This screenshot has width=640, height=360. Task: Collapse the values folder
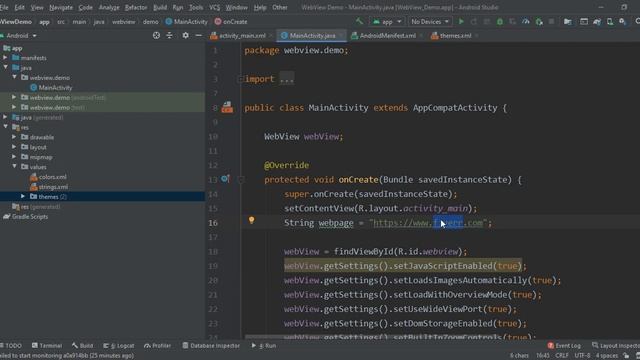(14, 167)
